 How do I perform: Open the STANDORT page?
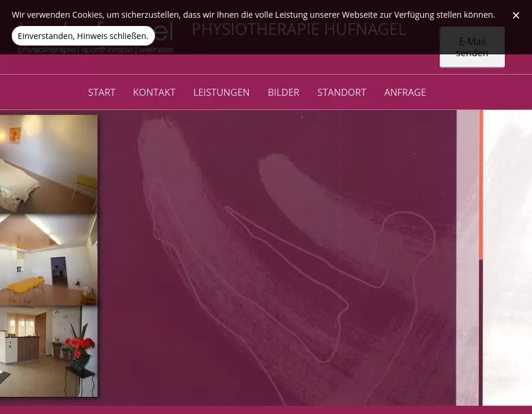click(342, 92)
